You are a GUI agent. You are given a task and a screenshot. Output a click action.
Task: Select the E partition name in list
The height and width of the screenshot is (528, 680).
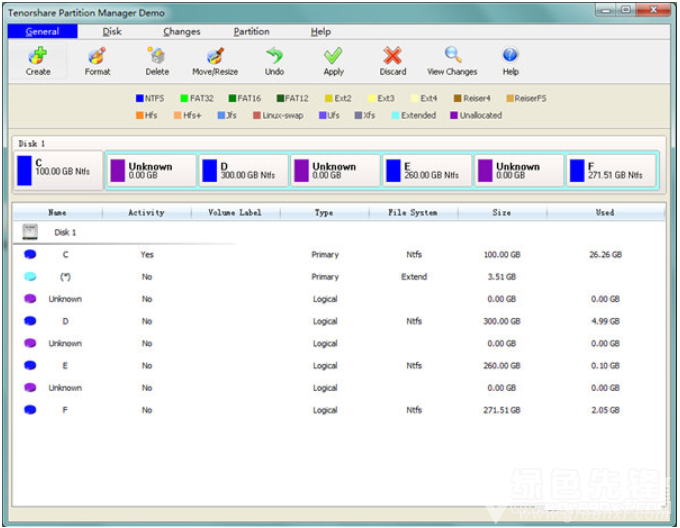tap(65, 365)
